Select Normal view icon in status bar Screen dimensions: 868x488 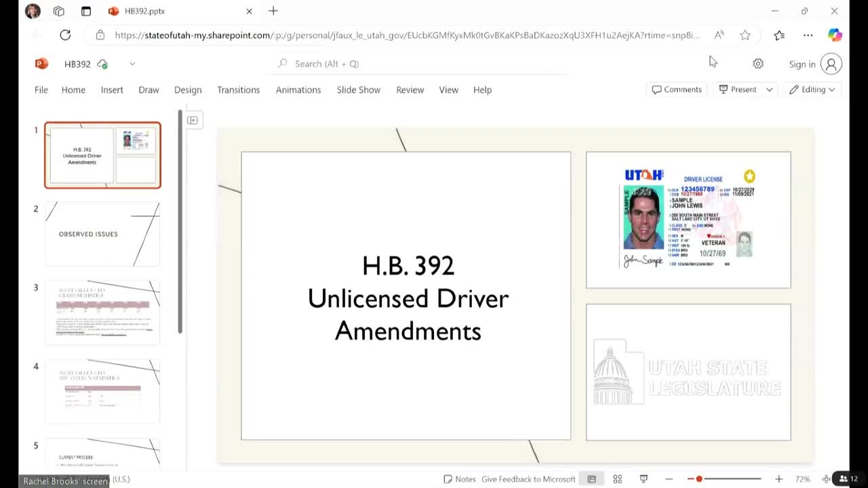pos(592,479)
